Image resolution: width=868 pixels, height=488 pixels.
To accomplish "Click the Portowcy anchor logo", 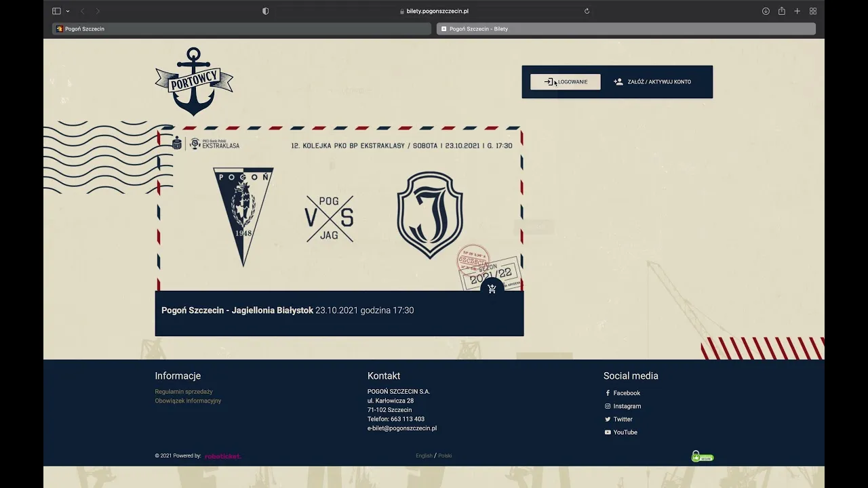I will tap(194, 81).
